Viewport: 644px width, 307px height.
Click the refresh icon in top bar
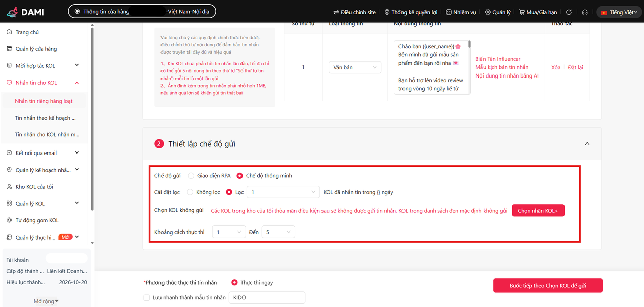569,12
